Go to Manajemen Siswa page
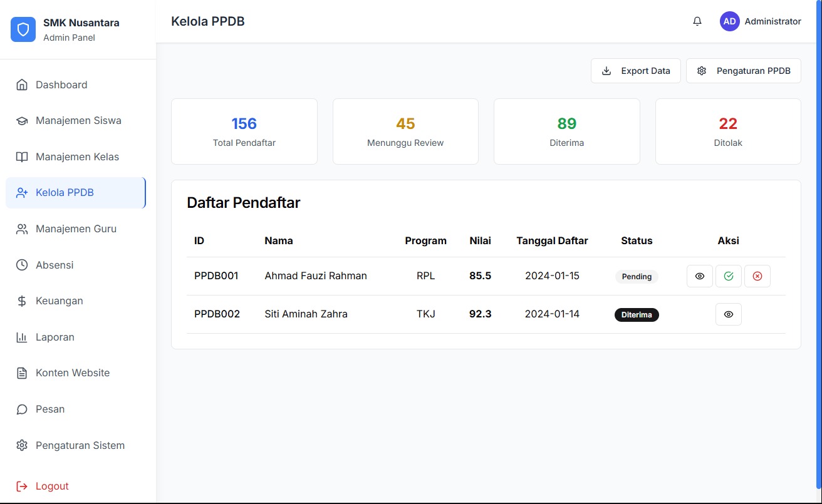822x504 pixels. [x=78, y=121]
